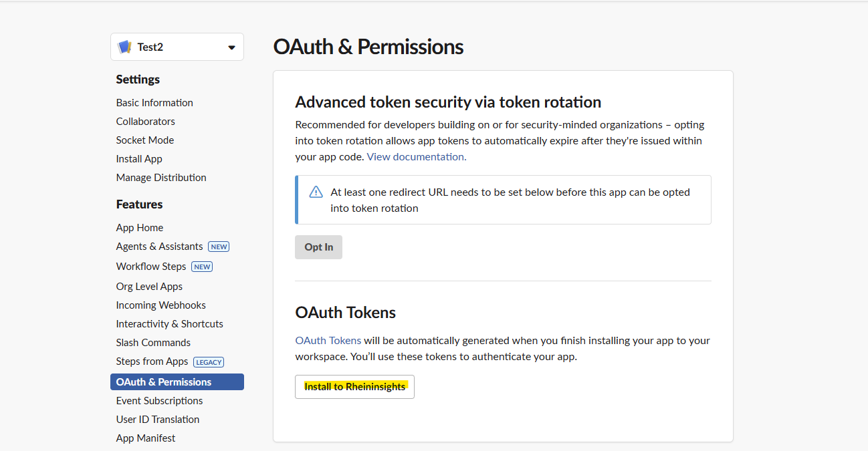868x451 pixels.
Task: Click the Test2 app icon
Action: coord(124,47)
